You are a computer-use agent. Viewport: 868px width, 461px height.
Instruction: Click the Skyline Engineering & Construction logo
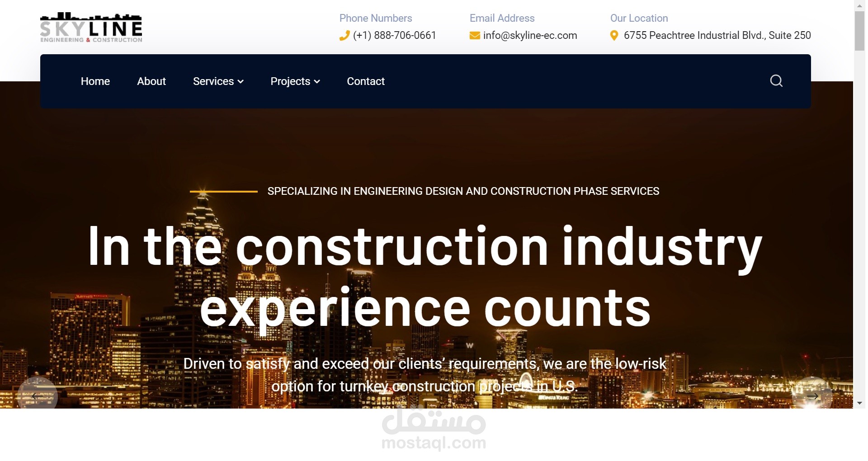pos(91,27)
